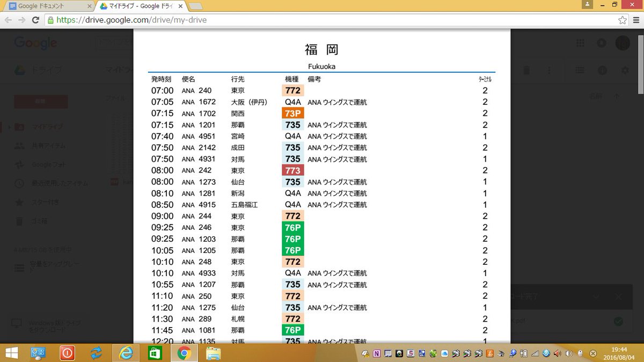
Task: Open Drive settings gear icon
Action: pos(625,70)
